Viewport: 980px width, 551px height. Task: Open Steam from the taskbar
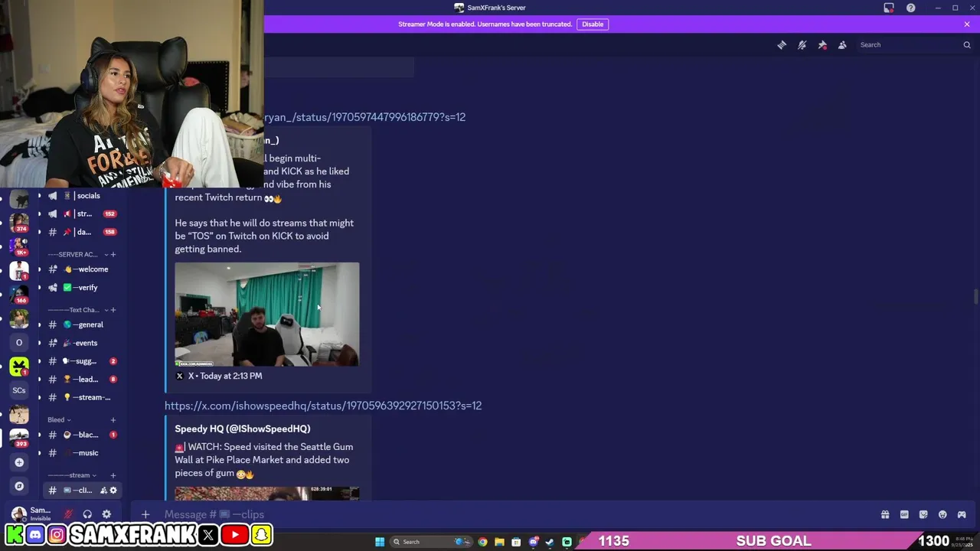[x=550, y=542]
